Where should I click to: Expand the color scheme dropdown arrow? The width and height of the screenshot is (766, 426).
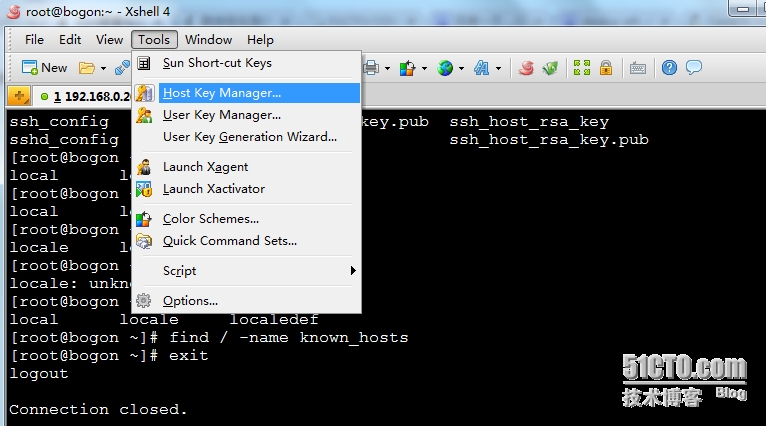pyautogui.click(x=424, y=68)
